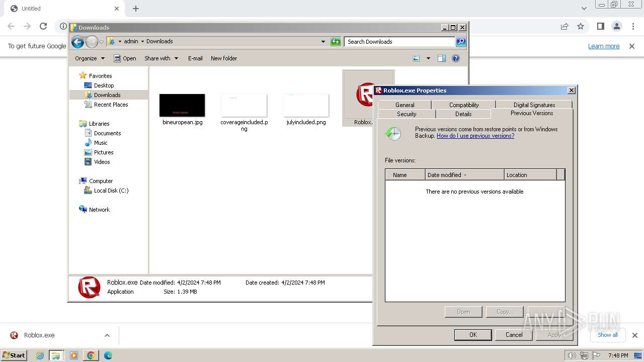
Task: Sort by Date modified column header
Action: click(x=464, y=175)
